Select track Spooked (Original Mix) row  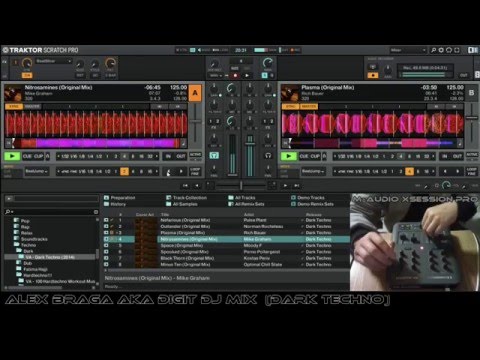pyautogui.click(x=227, y=252)
